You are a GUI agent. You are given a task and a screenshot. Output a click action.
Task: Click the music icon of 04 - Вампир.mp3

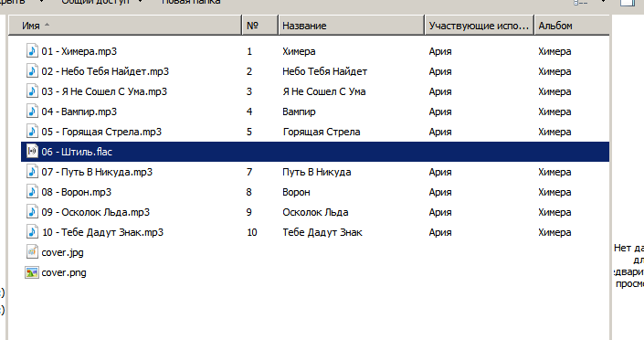click(x=32, y=112)
